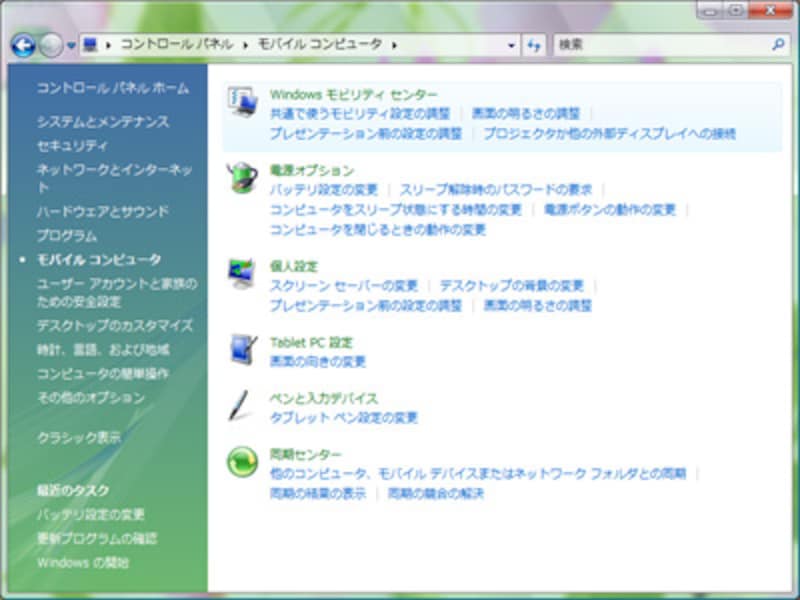Viewport: 800px width, 600px height.
Task: Click inside the 検索 search field
Action: [x=660, y=45]
